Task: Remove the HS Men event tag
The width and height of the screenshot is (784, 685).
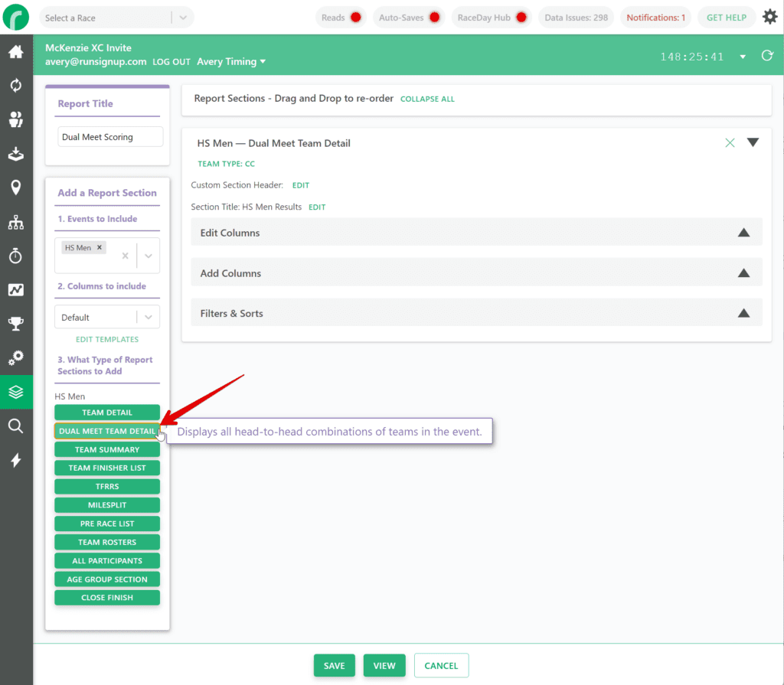Action: 100,247
